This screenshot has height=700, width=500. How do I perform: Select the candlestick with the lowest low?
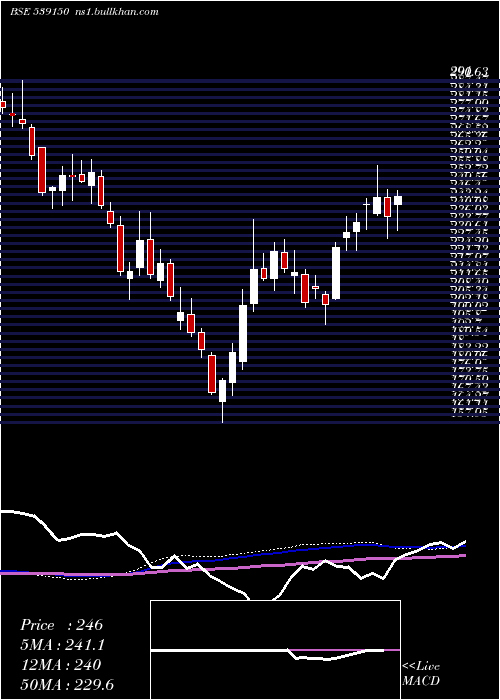coord(222,400)
